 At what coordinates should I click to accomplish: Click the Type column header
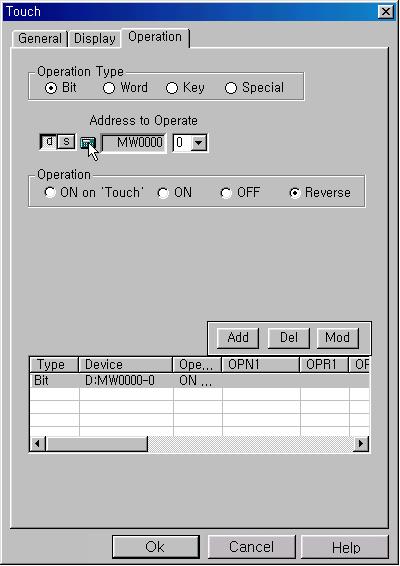click(x=54, y=365)
